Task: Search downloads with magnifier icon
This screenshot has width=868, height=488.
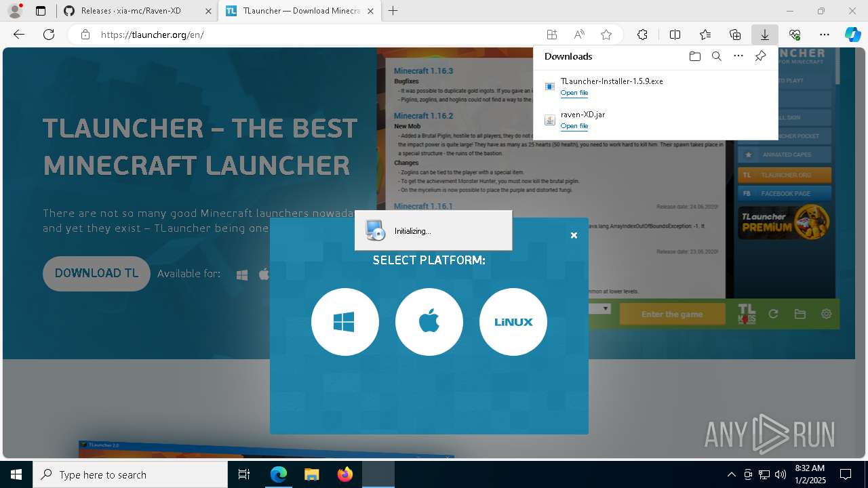Action: click(716, 56)
